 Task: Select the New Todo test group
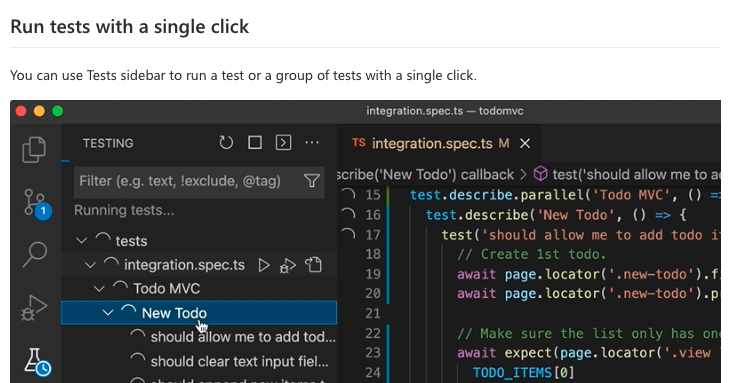click(x=199, y=313)
